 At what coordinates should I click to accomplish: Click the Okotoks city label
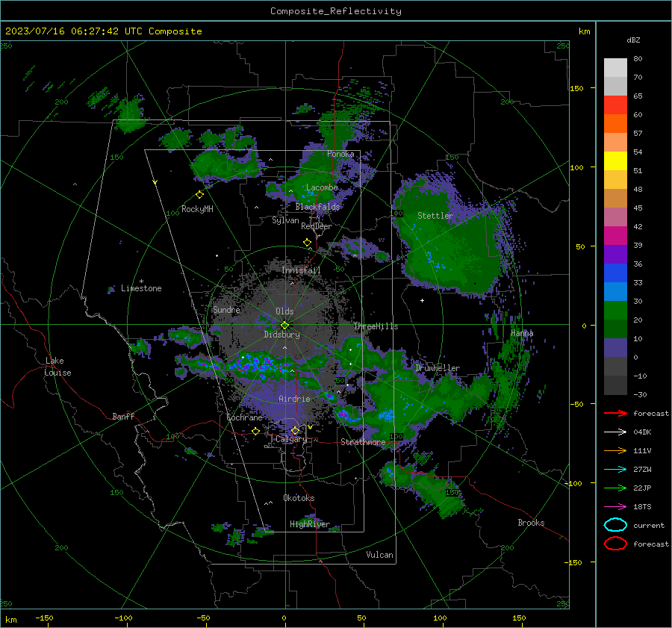pyautogui.click(x=299, y=498)
